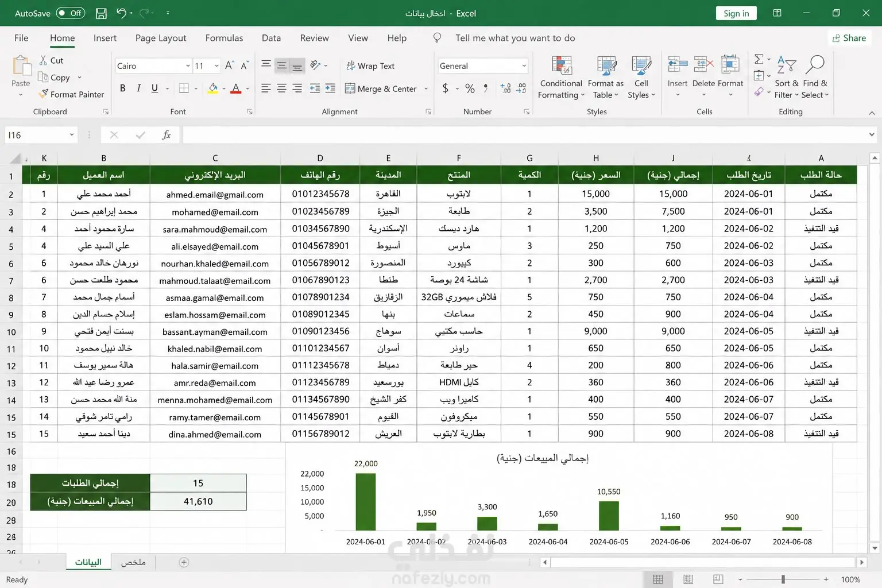Increase font size with the larger A icon
882x588 pixels.
[x=229, y=65]
